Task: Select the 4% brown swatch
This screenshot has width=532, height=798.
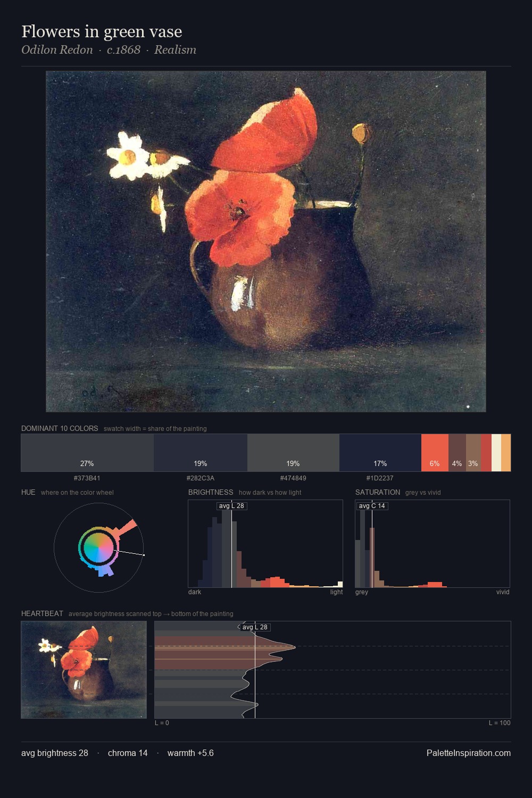Action: 457,453
